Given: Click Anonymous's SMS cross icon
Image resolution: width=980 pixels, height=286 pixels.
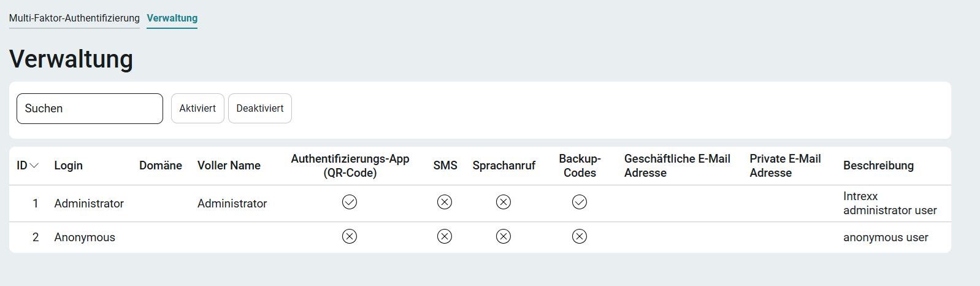Looking at the screenshot, I should click(445, 236).
